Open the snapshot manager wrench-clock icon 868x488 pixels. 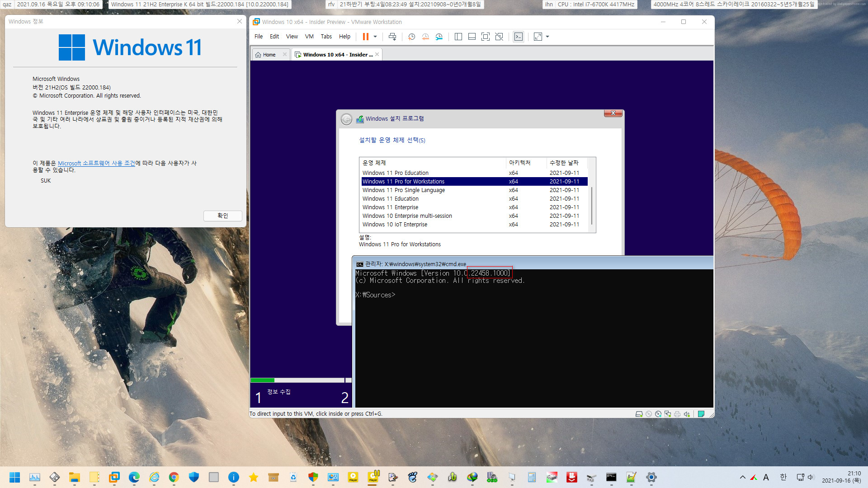pyautogui.click(x=439, y=37)
